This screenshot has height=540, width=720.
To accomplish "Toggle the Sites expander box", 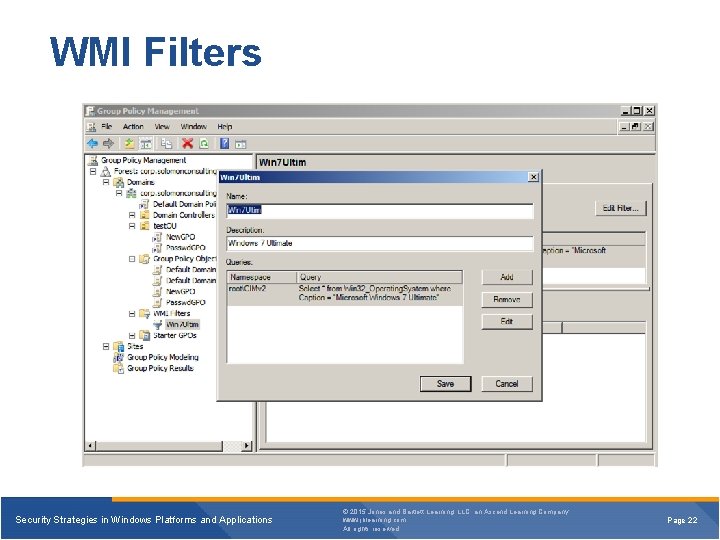I will (106, 346).
